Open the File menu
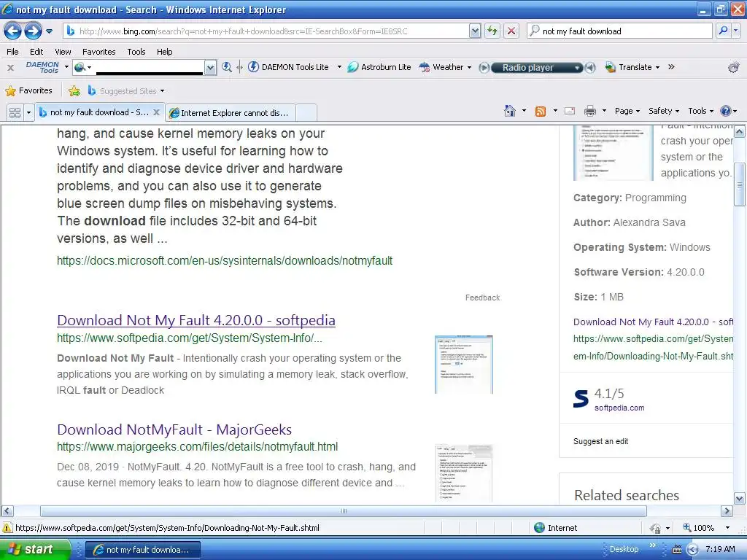The height and width of the screenshot is (560, 747). click(x=12, y=52)
